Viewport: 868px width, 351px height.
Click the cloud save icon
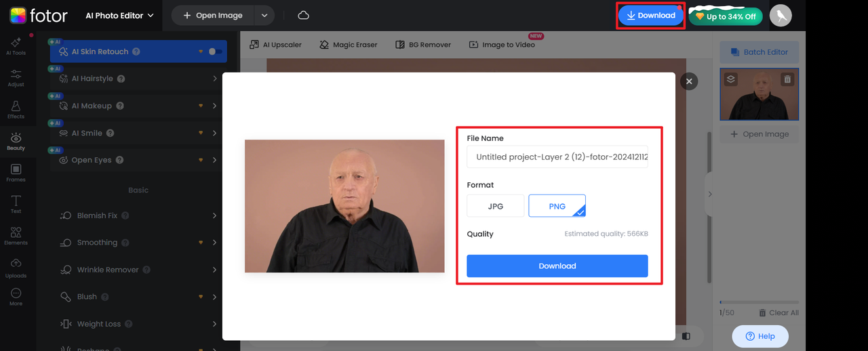click(304, 15)
